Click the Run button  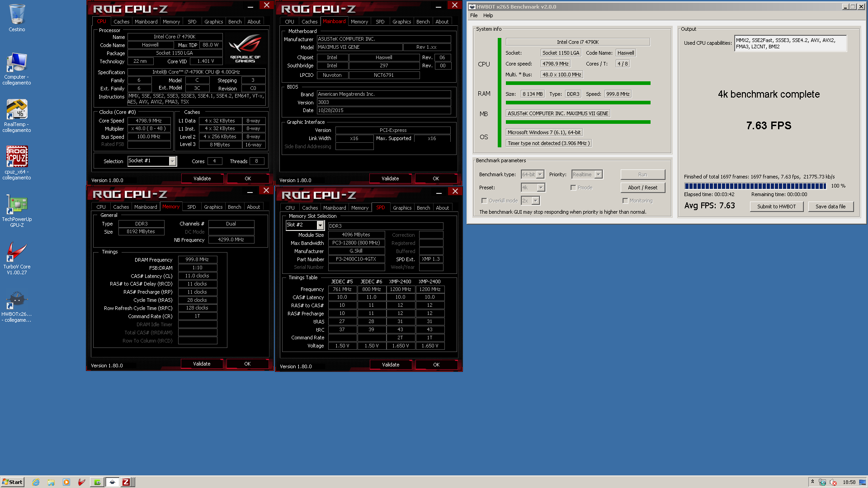tap(643, 174)
